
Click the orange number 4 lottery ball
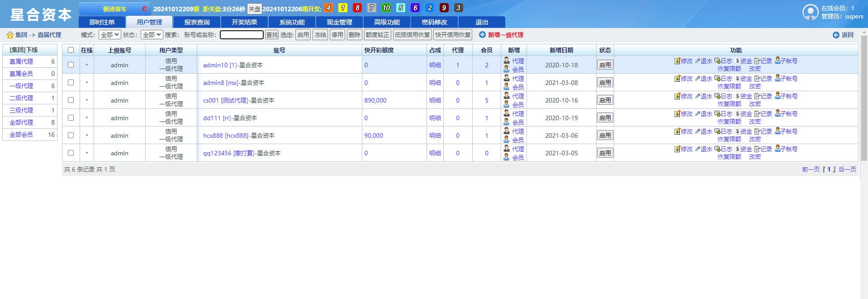[328, 8]
